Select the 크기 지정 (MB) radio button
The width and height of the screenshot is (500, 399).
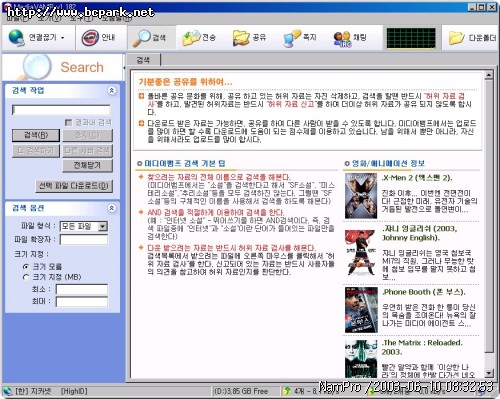point(26,277)
